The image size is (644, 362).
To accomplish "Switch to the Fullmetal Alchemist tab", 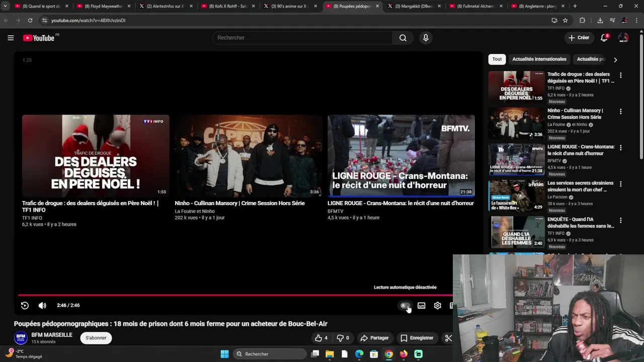I will coord(476,6).
